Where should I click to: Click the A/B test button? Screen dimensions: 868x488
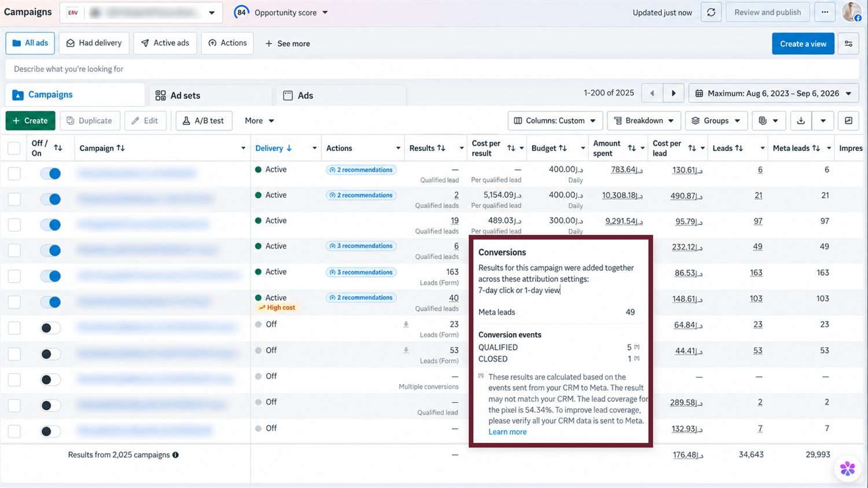(x=204, y=120)
